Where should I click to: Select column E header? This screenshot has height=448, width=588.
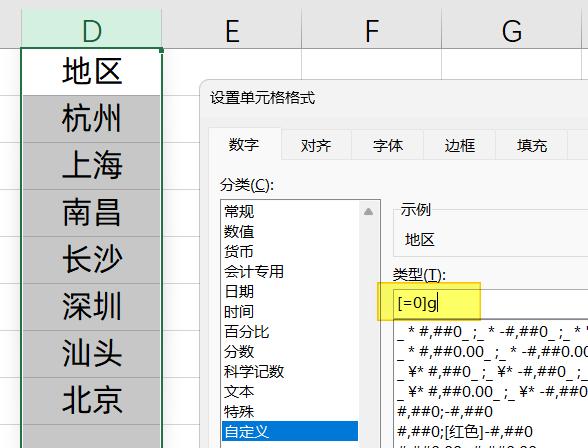click(232, 28)
